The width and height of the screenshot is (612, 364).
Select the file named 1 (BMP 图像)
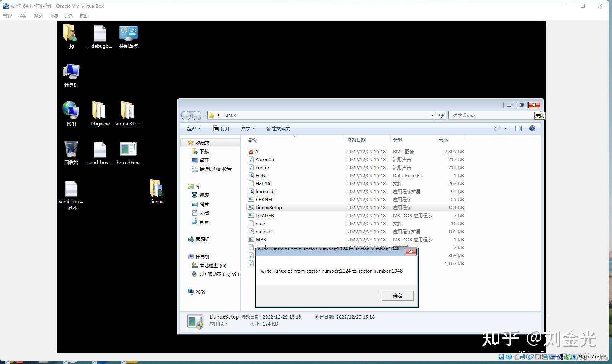pyautogui.click(x=356, y=151)
